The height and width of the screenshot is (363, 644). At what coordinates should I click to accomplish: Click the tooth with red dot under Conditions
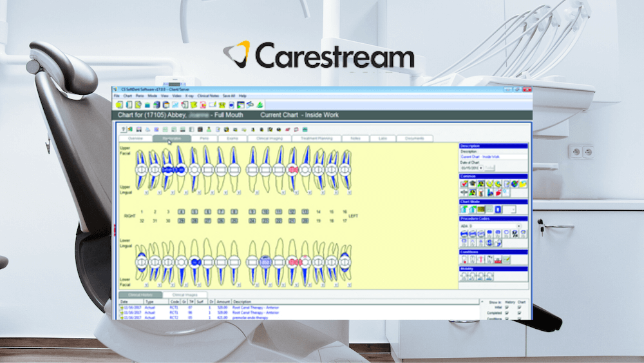pyautogui.click(x=464, y=260)
